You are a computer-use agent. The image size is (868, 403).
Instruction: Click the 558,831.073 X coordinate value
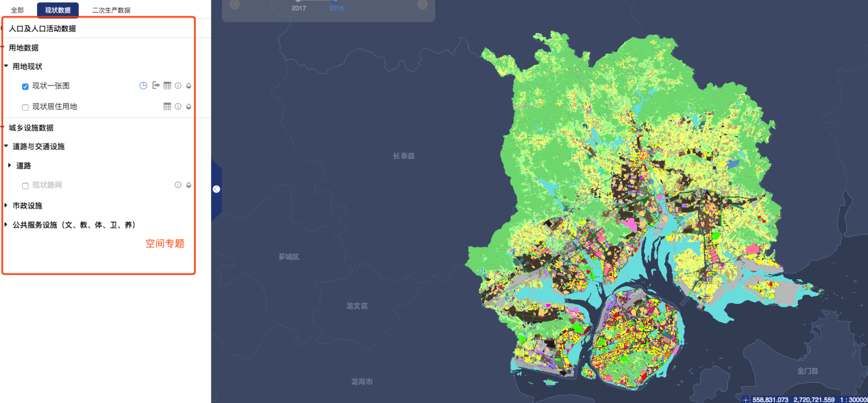(x=770, y=400)
